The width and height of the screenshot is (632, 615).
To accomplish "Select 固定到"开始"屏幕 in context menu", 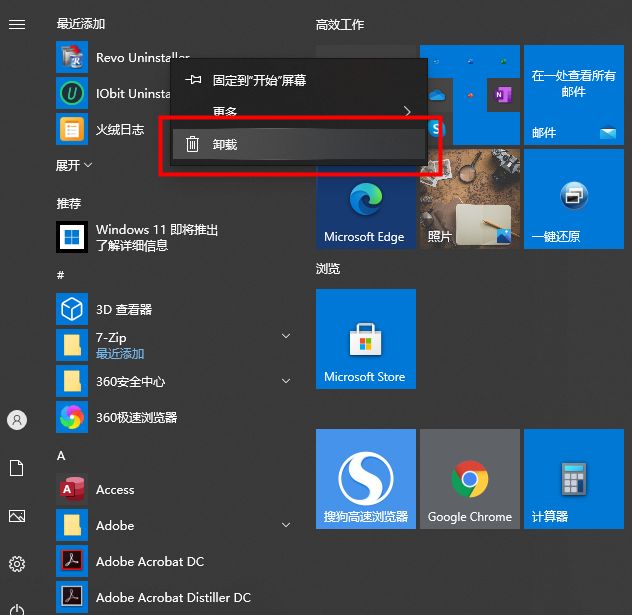I will [x=299, y=80].
